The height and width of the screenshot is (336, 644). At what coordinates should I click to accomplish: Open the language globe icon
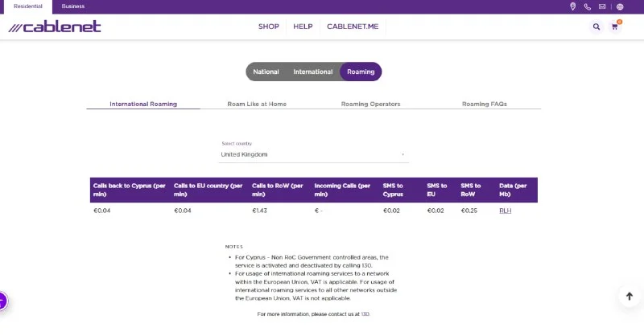(620, 6)
